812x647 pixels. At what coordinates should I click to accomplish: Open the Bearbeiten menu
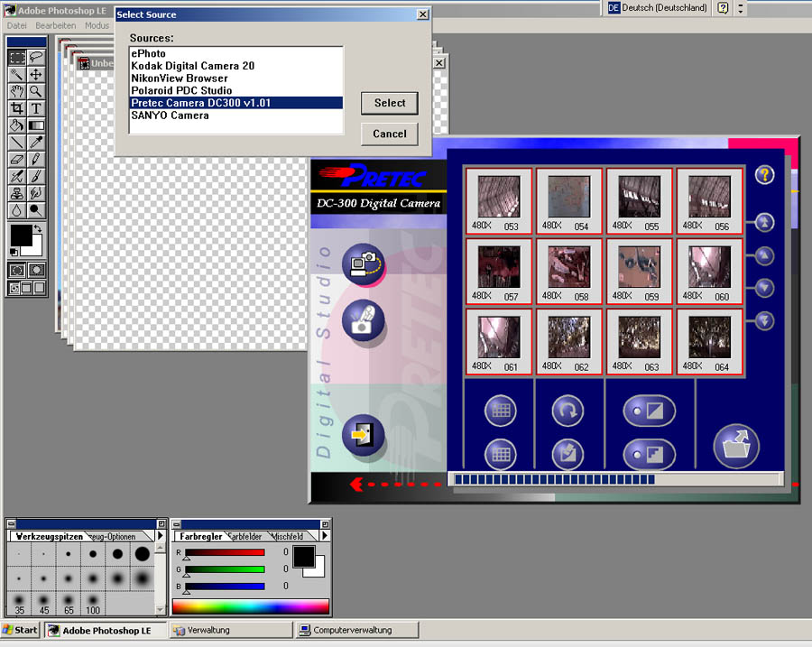tap(55, 25)
